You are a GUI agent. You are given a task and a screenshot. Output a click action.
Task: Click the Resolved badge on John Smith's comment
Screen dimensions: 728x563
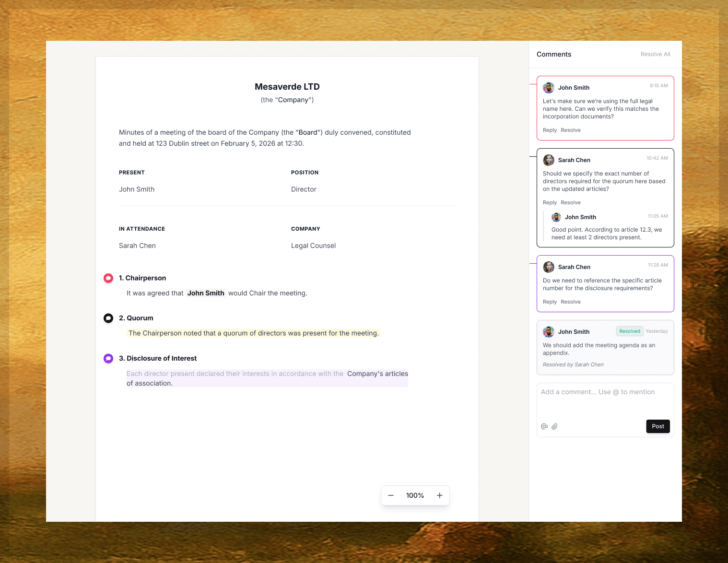pos(630,331)
